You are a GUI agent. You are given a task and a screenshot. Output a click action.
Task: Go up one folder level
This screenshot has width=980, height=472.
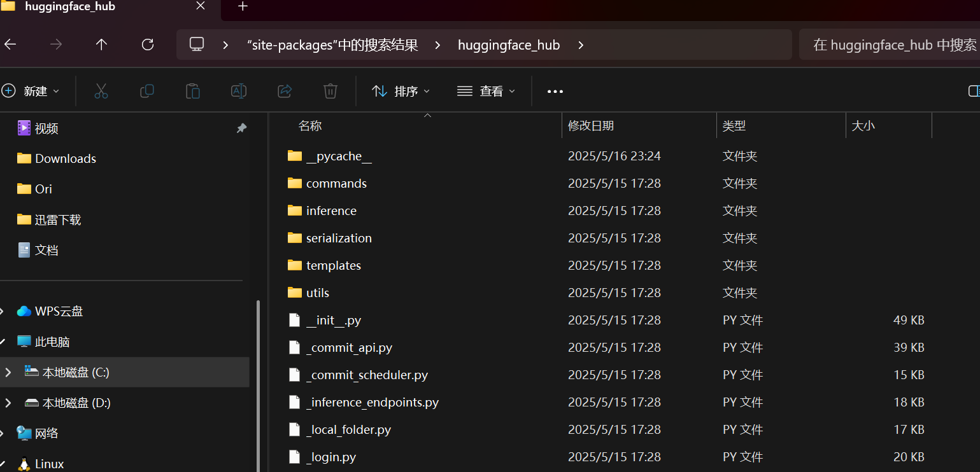101,45
